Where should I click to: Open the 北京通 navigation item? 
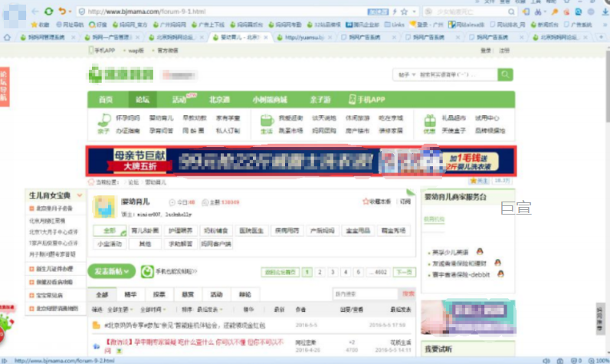[x=219, y=100]
